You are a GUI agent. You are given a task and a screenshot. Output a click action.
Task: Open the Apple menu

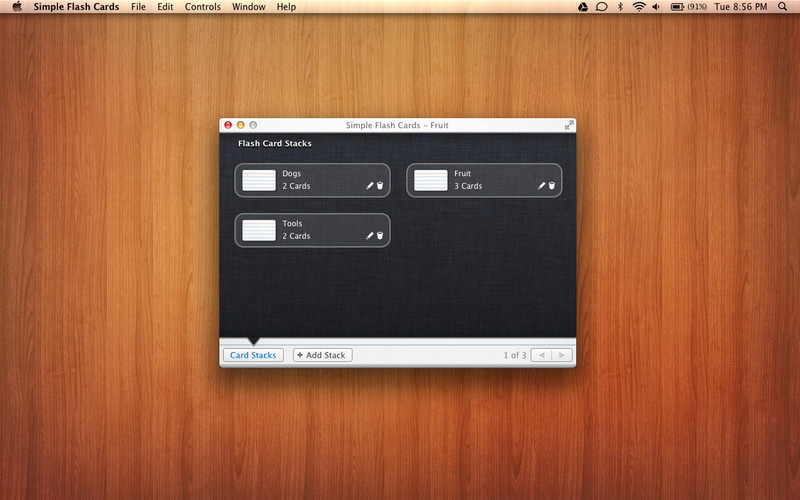point(17,7)
